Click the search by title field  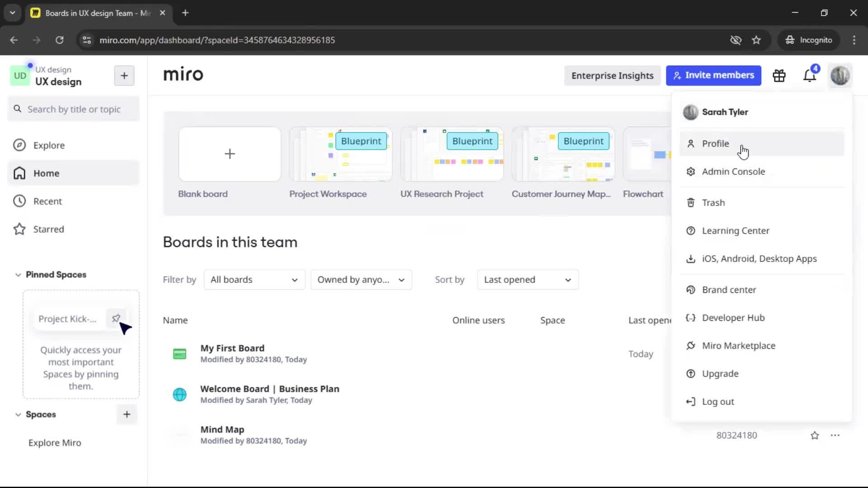73,109
